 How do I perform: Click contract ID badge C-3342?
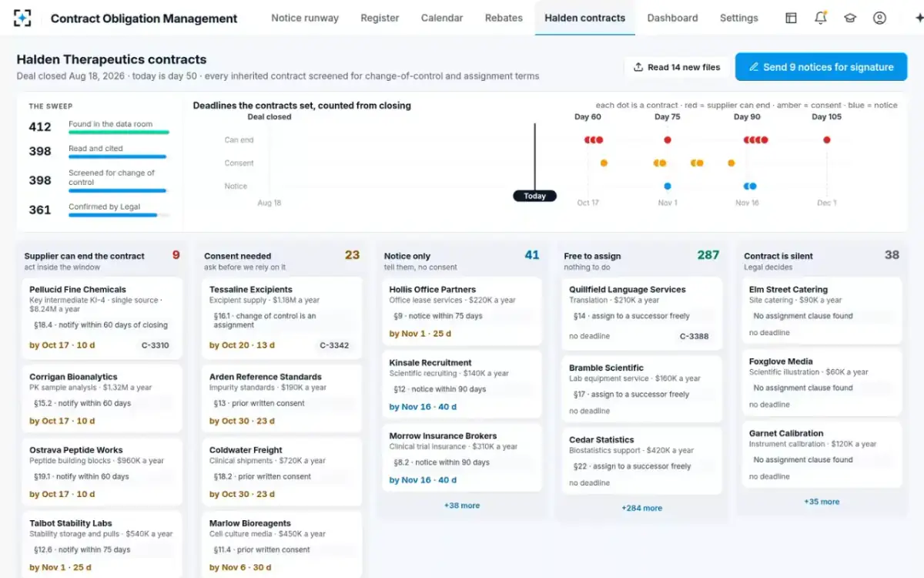point(334,345)
